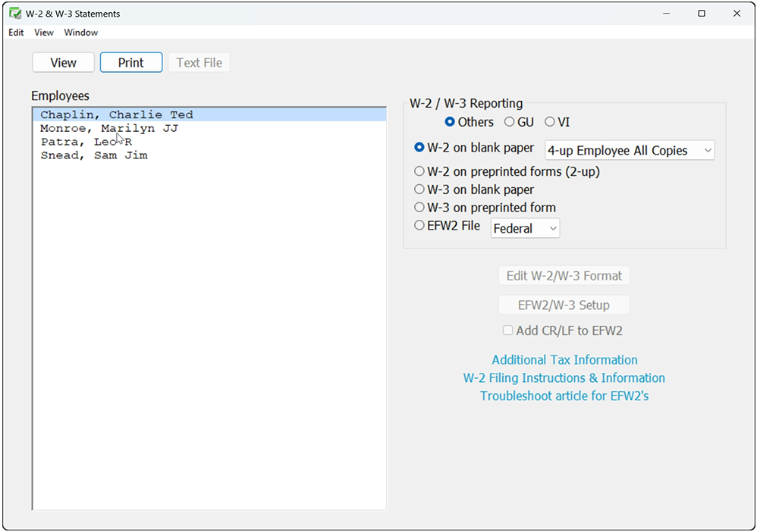Open the Edit menu
Screen dimensions: 757x532
(16, 33)
